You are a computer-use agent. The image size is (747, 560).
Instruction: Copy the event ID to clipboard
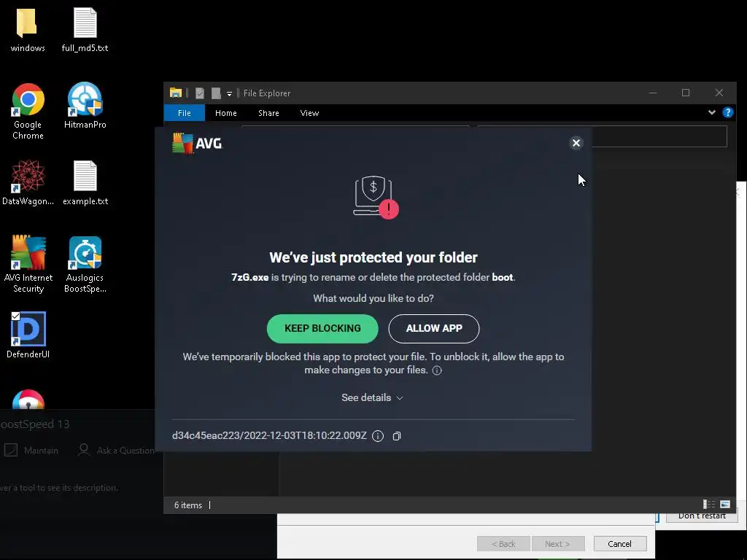tap(396, 436)
